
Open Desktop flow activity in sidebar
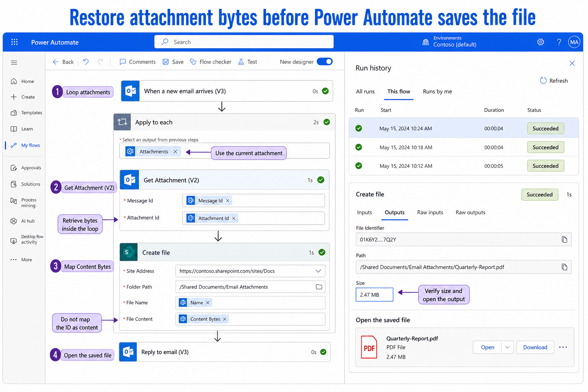click(x=27, y=240)
